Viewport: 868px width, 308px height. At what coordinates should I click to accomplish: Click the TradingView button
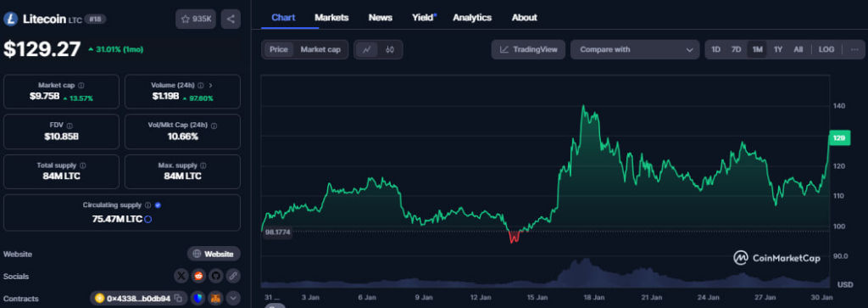pyautogui.click(x=528, y=49)
